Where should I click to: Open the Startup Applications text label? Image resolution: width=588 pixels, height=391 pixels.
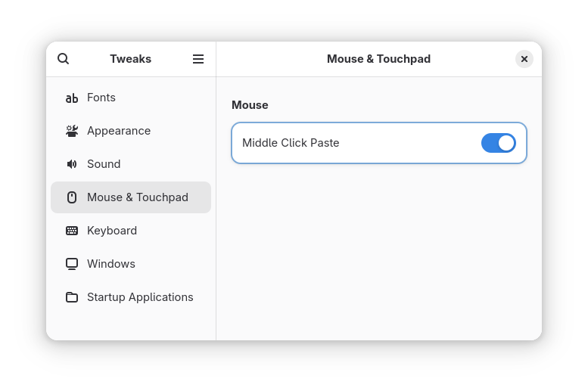140,297
